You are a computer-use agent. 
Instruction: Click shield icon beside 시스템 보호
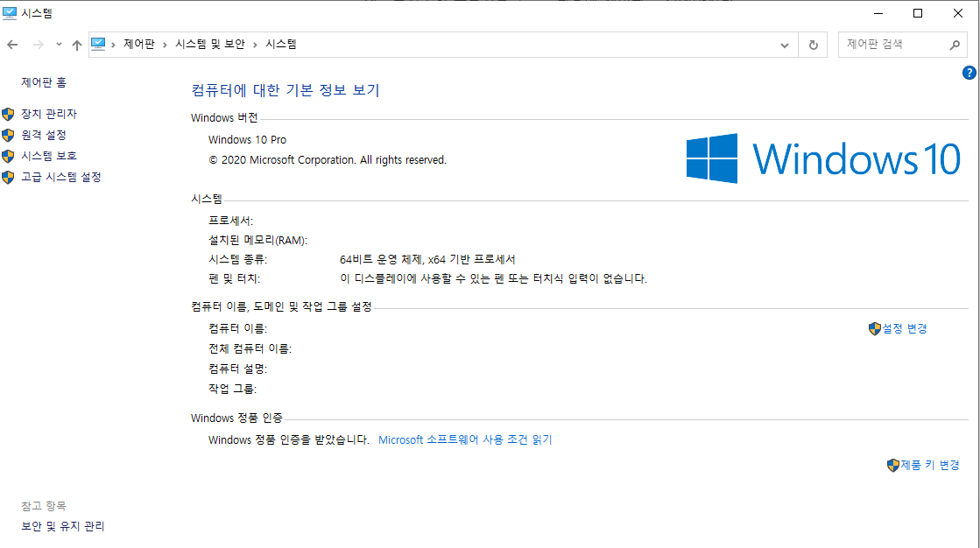pos(8,156)
